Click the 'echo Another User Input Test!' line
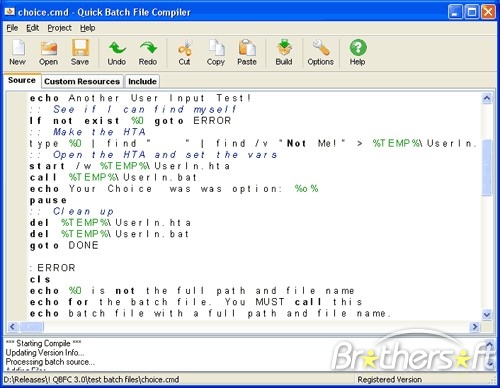The image size is (500, 388). click(140, 98)
